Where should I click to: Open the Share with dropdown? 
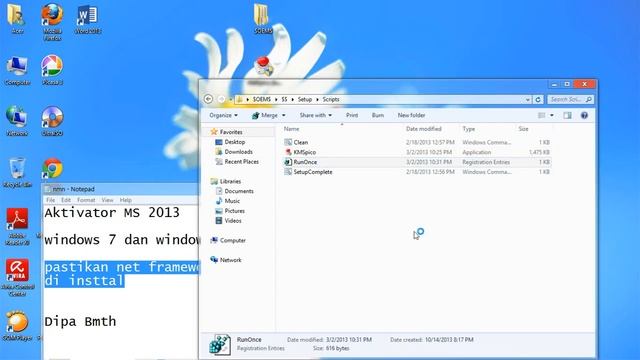pyautogui.click(x=316, y=116)
